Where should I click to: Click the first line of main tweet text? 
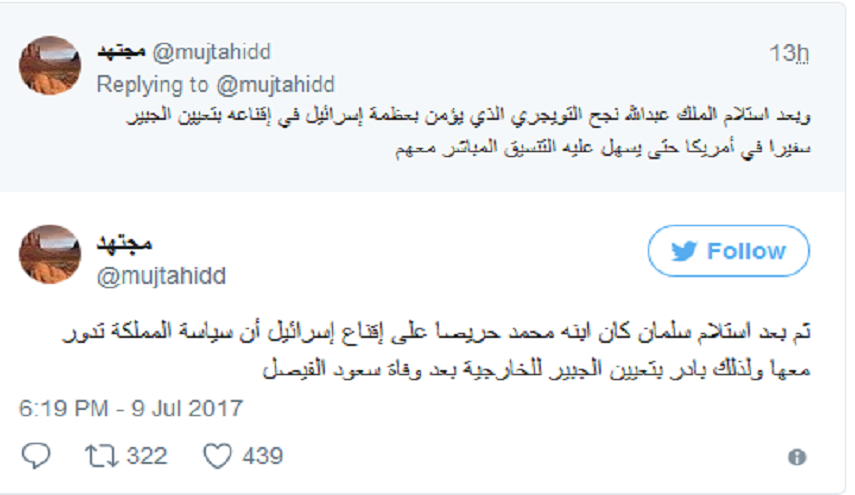click(x=428, y=331)
